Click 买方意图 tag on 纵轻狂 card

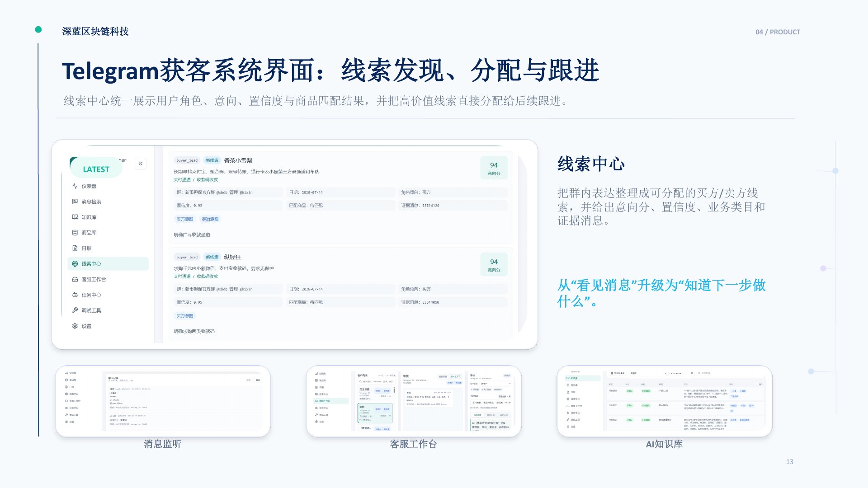pyautogui.click(x=185, y=316)
